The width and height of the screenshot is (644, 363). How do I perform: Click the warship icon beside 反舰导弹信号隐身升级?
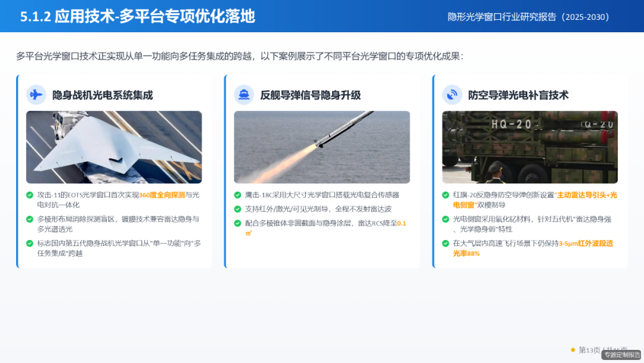tap(244, 95)
